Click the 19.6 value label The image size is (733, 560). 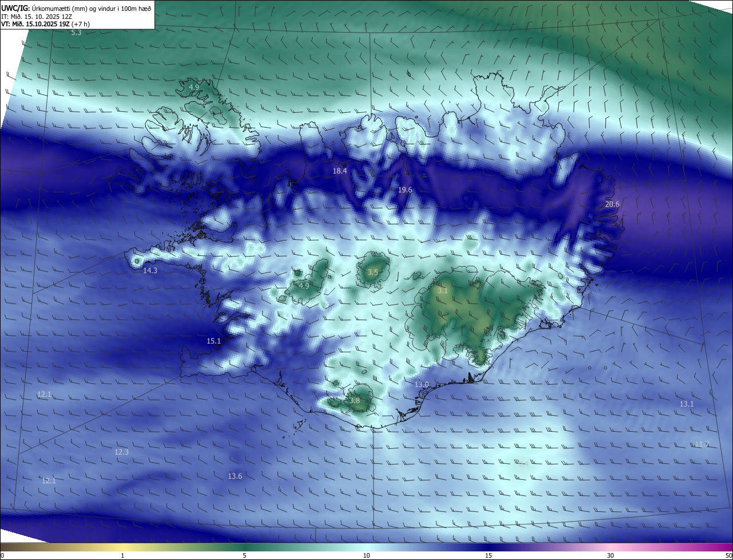[x=405, y=190]
